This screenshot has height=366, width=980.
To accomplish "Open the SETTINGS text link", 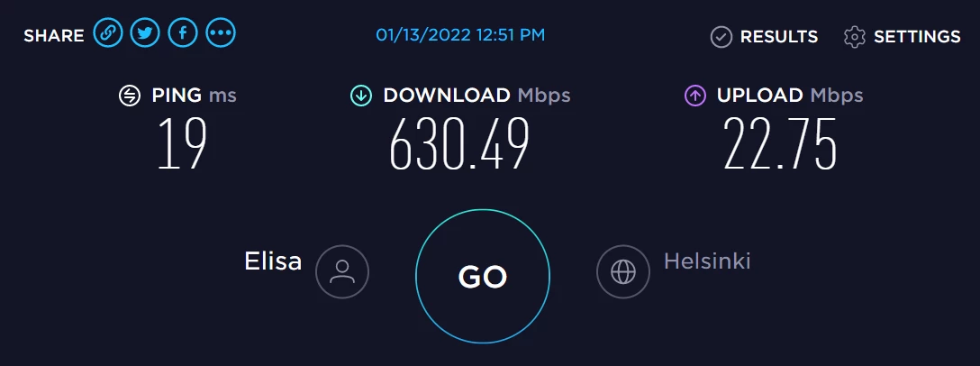I will (x=917, y=37).
